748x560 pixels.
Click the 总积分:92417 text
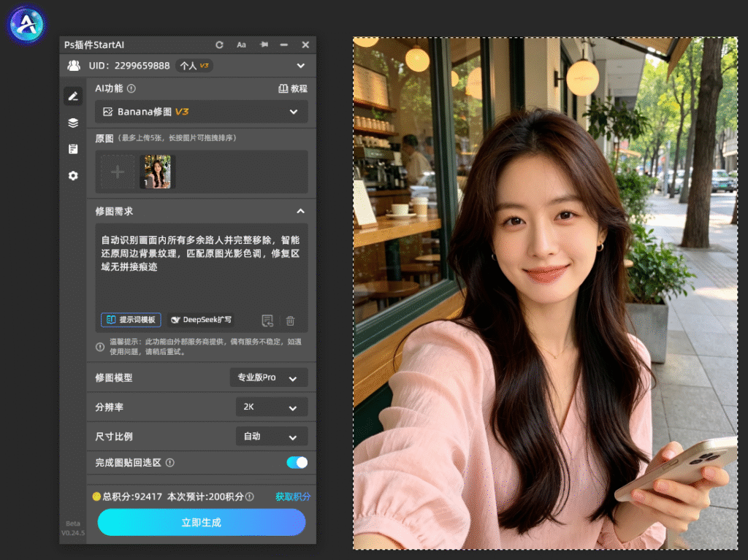(132, 496)
